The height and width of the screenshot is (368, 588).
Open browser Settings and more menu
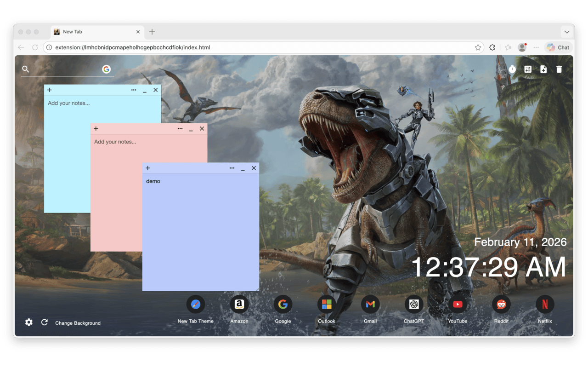click(536, 47)
